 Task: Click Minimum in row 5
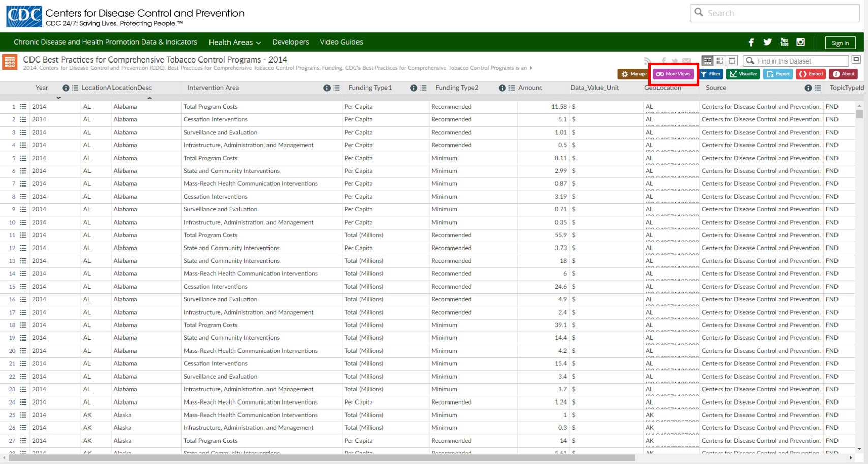point(444,158)
